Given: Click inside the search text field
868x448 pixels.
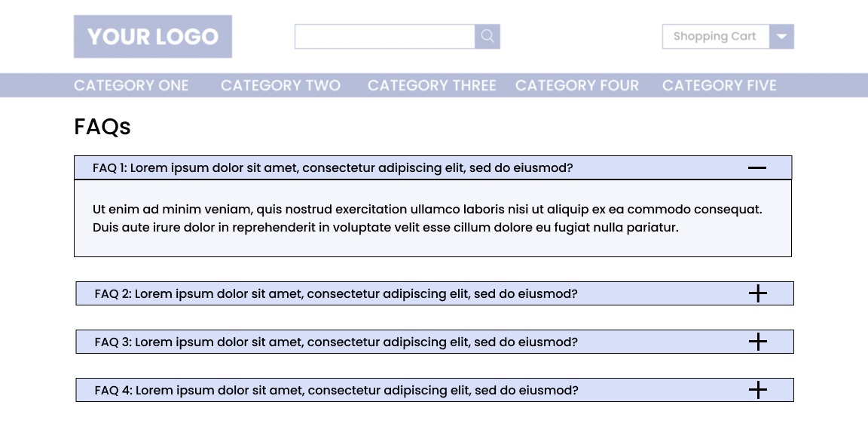Looking at the screenshot, I should (384, 36).
